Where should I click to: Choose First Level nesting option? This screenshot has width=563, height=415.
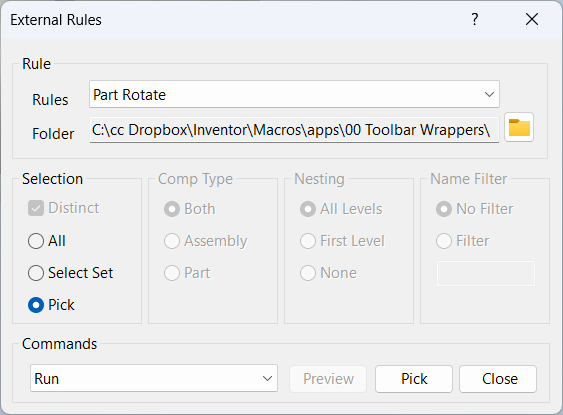pos(342,241)
